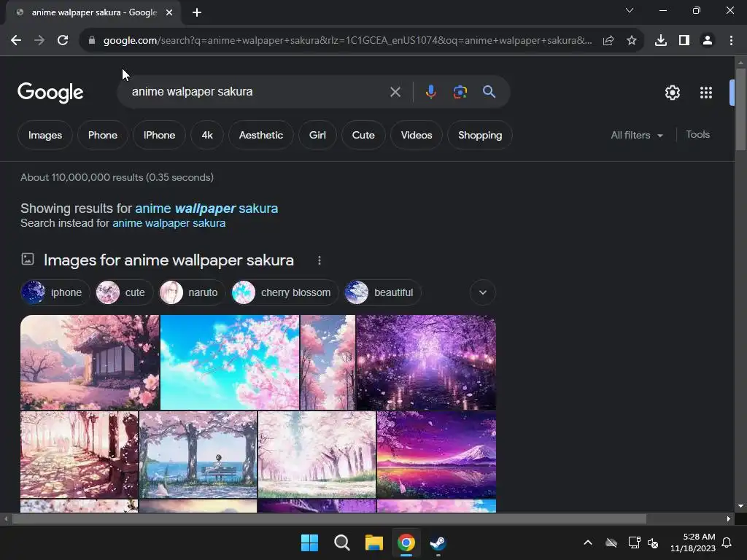Click the browser address bar URL
This screenshot has height=560, width=747.
click(x=348, y=41)
